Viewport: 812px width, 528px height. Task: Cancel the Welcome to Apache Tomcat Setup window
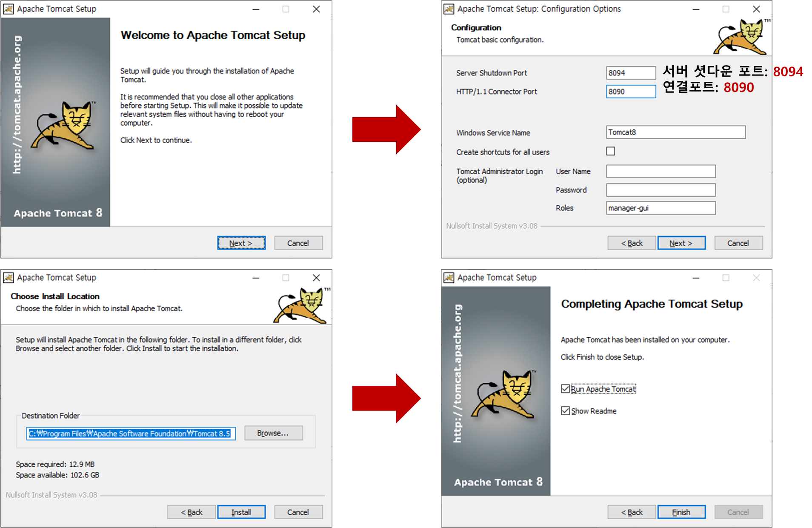click(298, 243)
